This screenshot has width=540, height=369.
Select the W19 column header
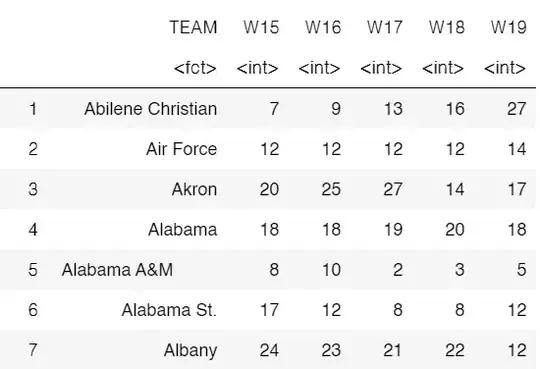click(509, 27)
